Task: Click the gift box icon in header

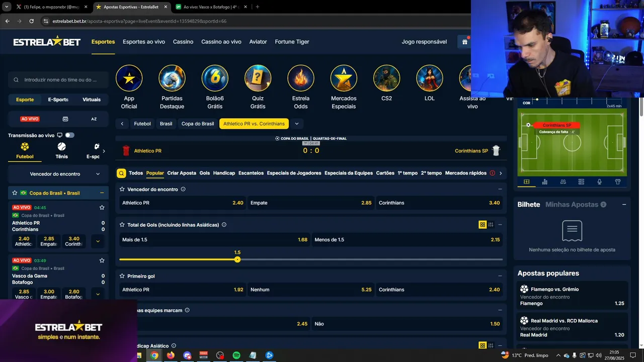Action: pyautogui.click(x=465, y=42)
